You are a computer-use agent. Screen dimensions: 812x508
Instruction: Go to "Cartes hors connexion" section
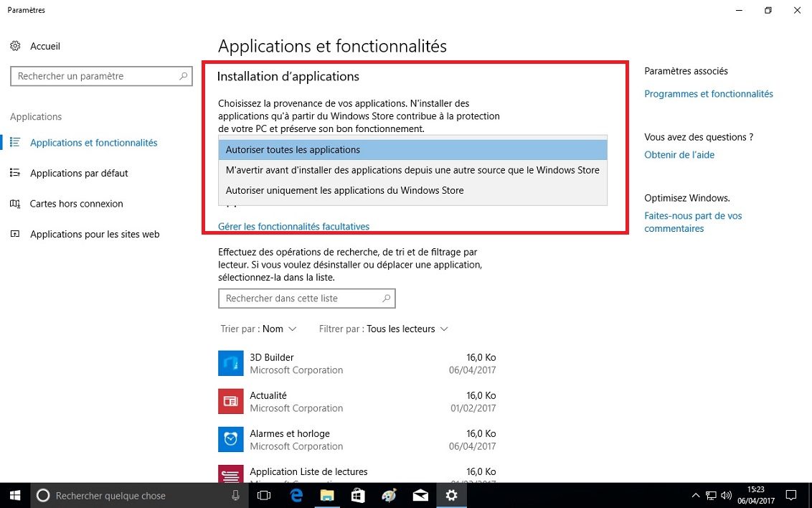76,204
